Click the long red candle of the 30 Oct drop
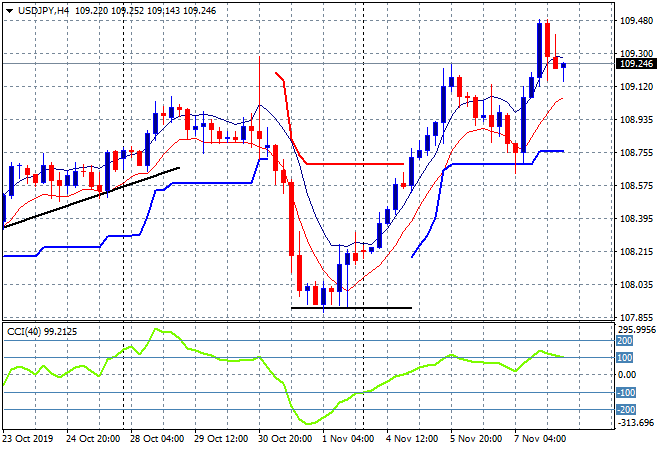This screenshot has height=450, width=660. point(291,219)
